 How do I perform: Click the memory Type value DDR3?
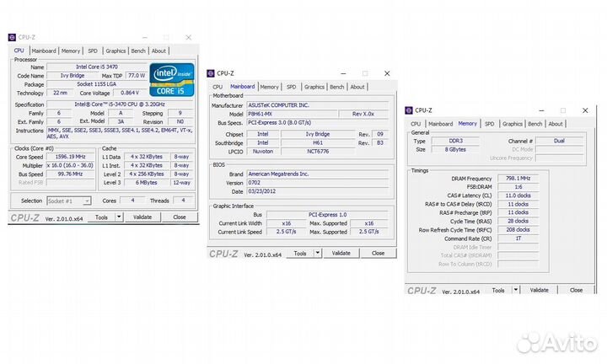click(455, 141)
